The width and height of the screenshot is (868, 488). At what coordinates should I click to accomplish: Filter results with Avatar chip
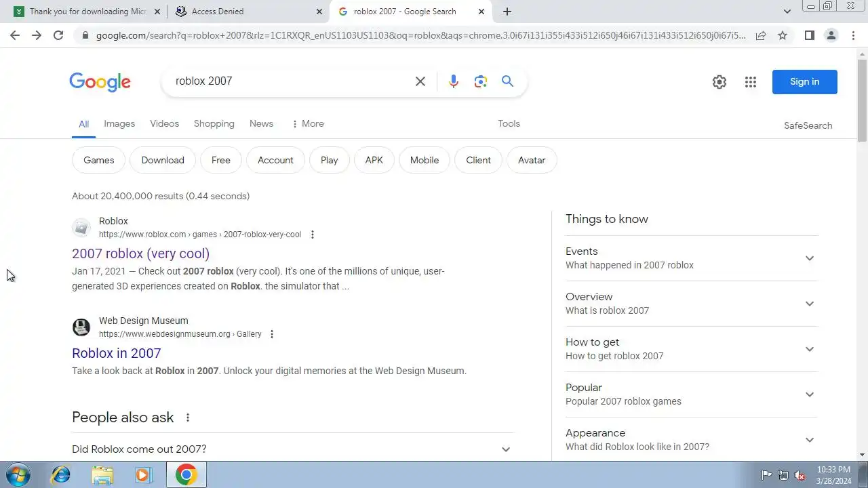tap(532, 161)
